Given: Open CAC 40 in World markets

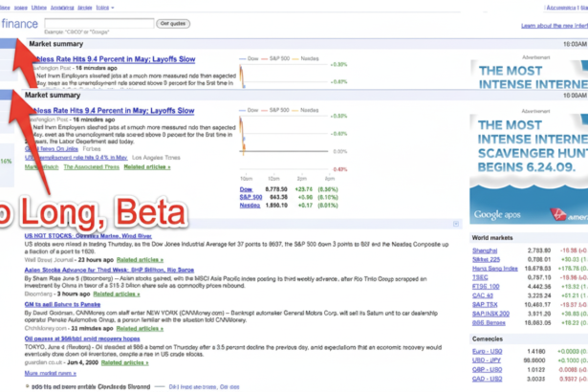Looking at the screenshot, I should coord(483,295).
